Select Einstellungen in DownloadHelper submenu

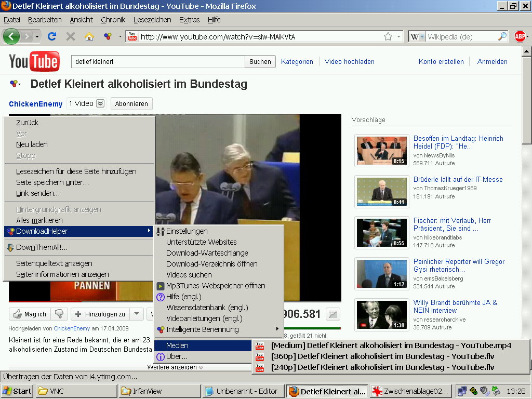tap(187, 231)
